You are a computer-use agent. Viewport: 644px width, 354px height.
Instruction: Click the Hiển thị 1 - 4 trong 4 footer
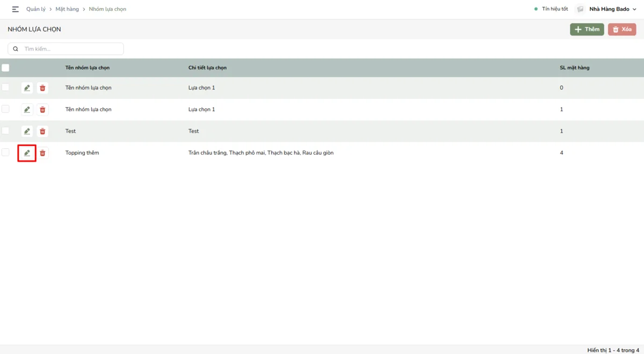click(613, 350)
